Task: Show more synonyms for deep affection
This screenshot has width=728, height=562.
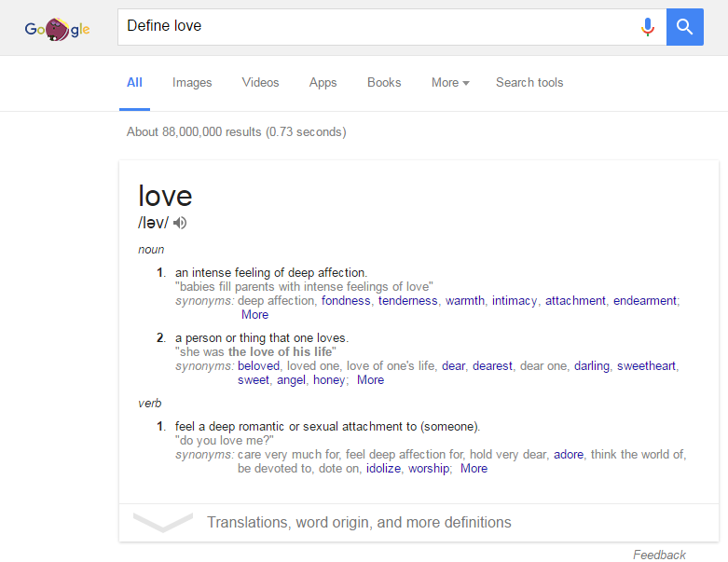Action: pyautogui.click(x=254, y=315)
